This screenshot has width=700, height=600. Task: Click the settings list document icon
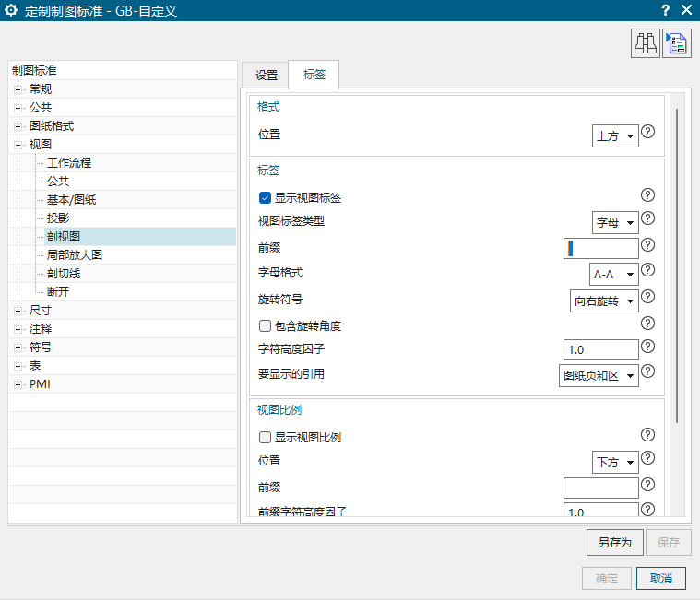coord(677,43)
